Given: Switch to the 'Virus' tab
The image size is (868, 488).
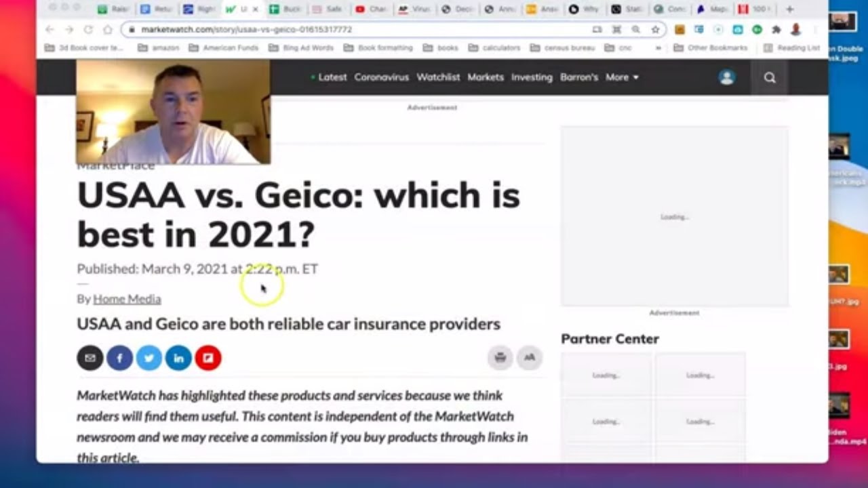Looking at the screenshot, I should [414, 9].
